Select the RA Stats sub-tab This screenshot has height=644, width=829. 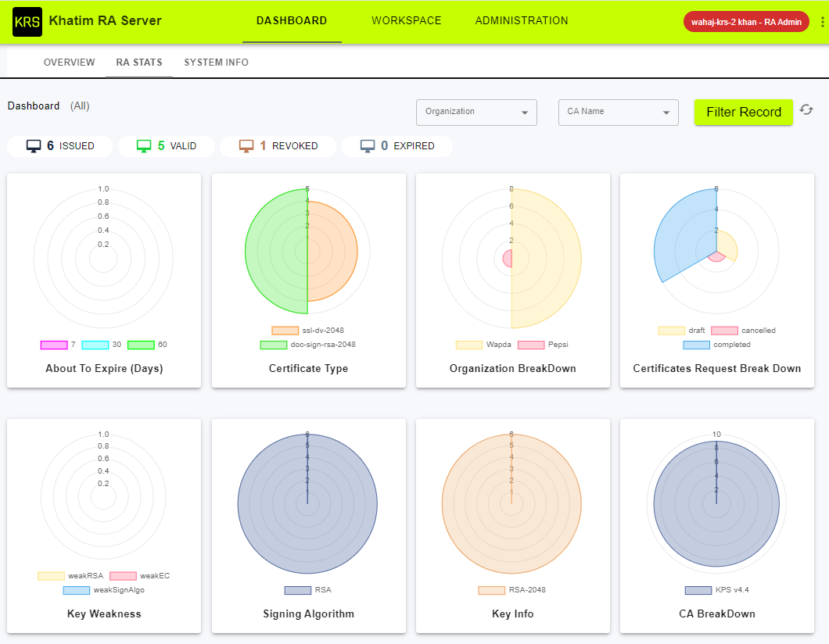click(x=139, y=63)
